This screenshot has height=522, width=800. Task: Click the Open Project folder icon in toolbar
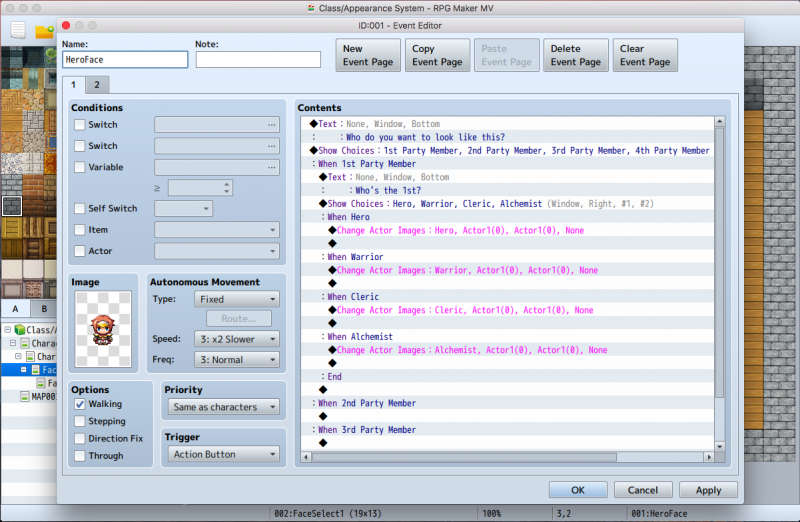click(x=44, y=32)
